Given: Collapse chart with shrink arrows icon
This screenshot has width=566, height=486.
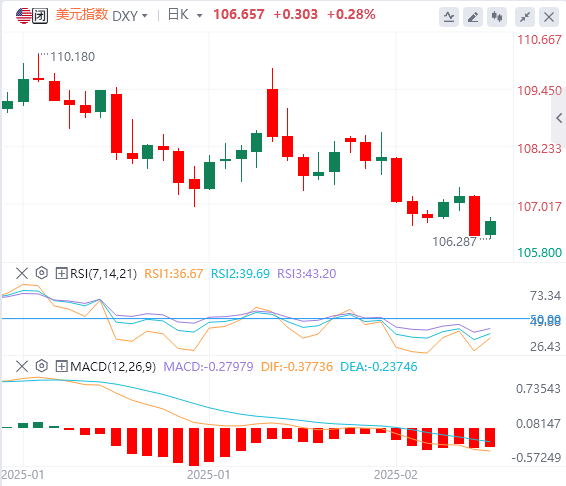Looking at the screenshot, I should click(525, 17).
